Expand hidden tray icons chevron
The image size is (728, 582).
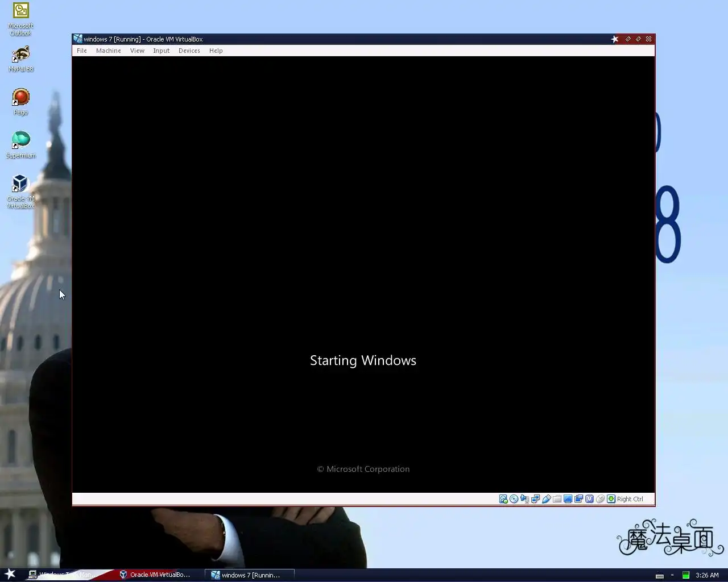click(x=672, y=575)
